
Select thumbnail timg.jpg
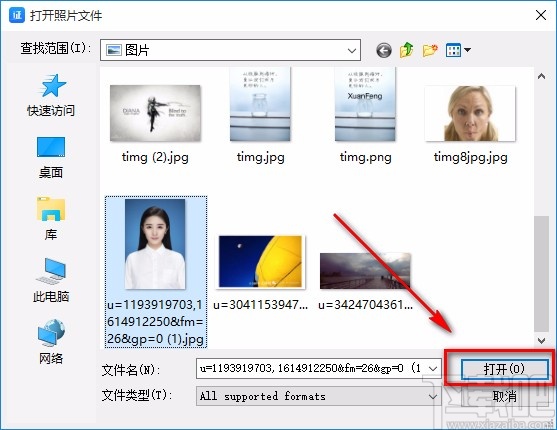[x=260, y=104]
